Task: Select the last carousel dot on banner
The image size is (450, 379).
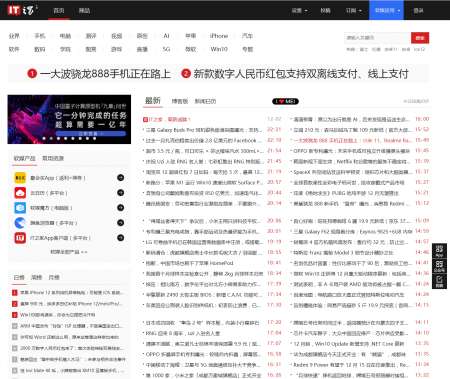Action: point(94,138)
